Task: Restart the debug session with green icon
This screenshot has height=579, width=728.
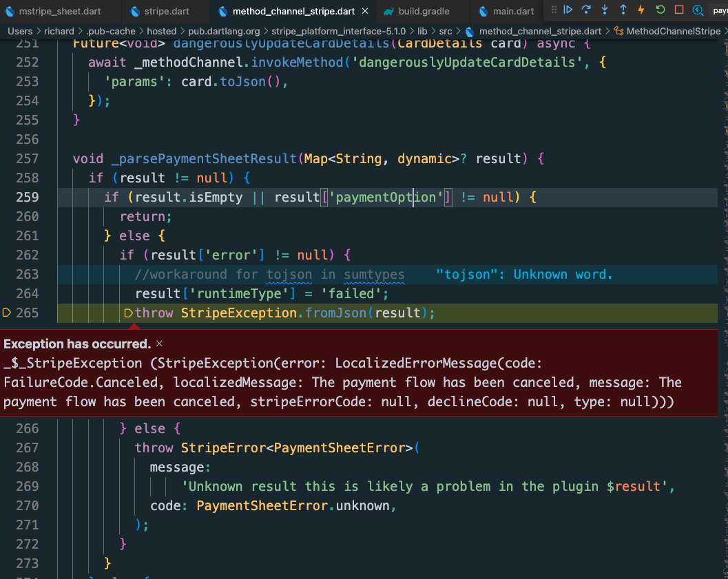Action: (x=660, y=10)
